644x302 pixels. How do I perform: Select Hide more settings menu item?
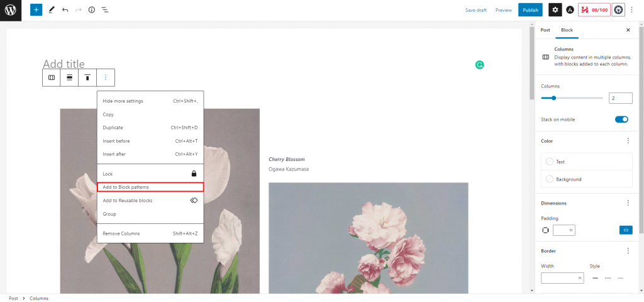point(150,101)
